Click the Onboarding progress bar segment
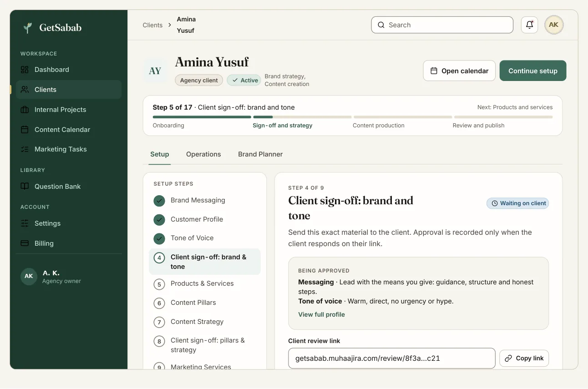Screen dimensions: 588x389 click(x=202, y=117)
